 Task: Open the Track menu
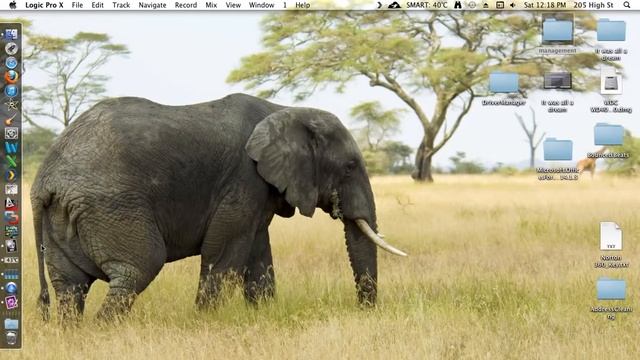point(121,5)
